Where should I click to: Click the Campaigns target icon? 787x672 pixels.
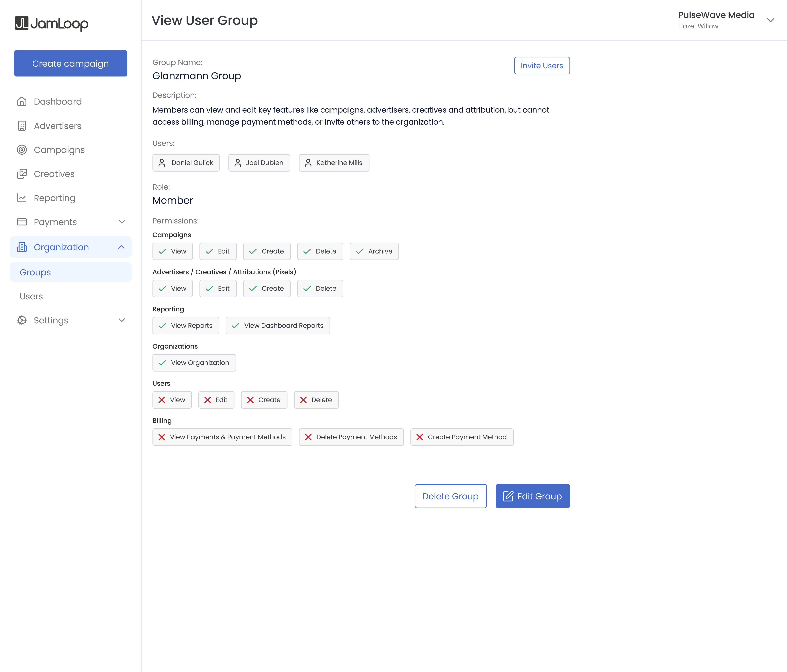click(x=22, y=150)
